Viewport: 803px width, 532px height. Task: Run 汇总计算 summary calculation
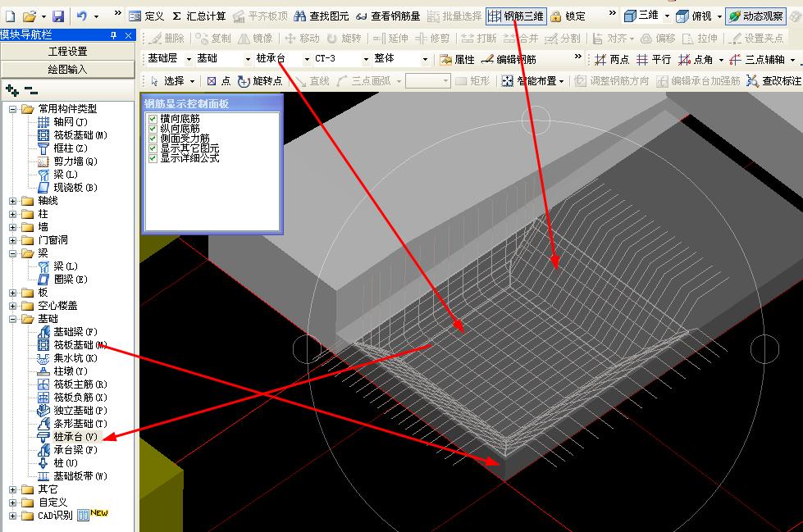coord(199,16)
